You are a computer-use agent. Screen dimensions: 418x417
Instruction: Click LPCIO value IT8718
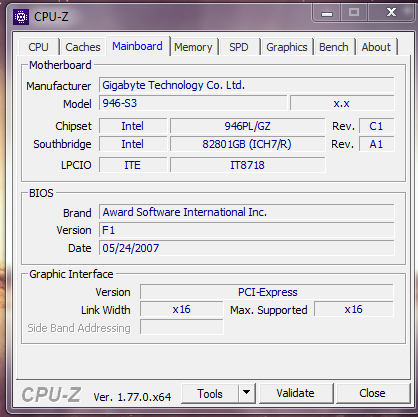coord(248,165)
